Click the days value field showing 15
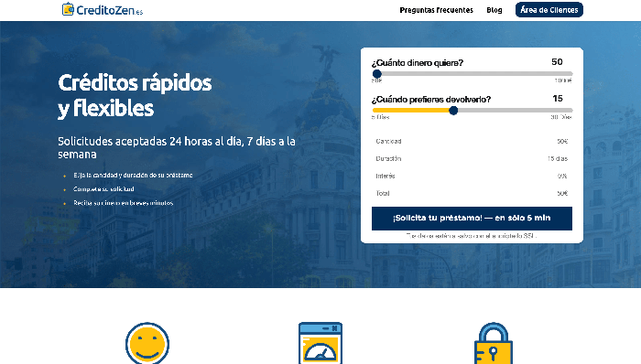Image resolution: width=641 pixels, height=364 pixels. click(557, 99)
